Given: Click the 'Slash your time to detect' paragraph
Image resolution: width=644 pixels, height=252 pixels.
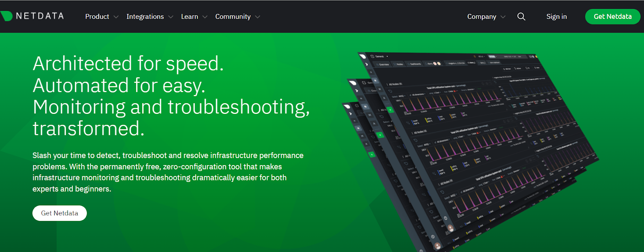Looking at the screenshot, I should 168,172.
